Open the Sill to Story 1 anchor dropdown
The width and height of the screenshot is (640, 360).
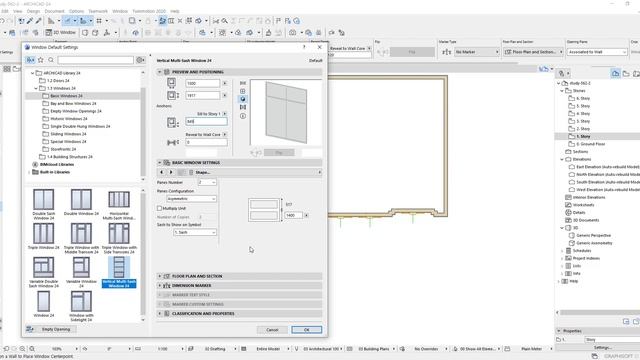224,114
